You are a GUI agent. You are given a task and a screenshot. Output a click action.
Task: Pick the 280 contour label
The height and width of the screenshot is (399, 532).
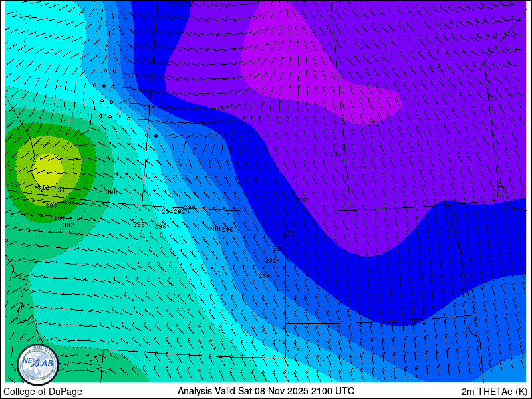coord(278,249)
